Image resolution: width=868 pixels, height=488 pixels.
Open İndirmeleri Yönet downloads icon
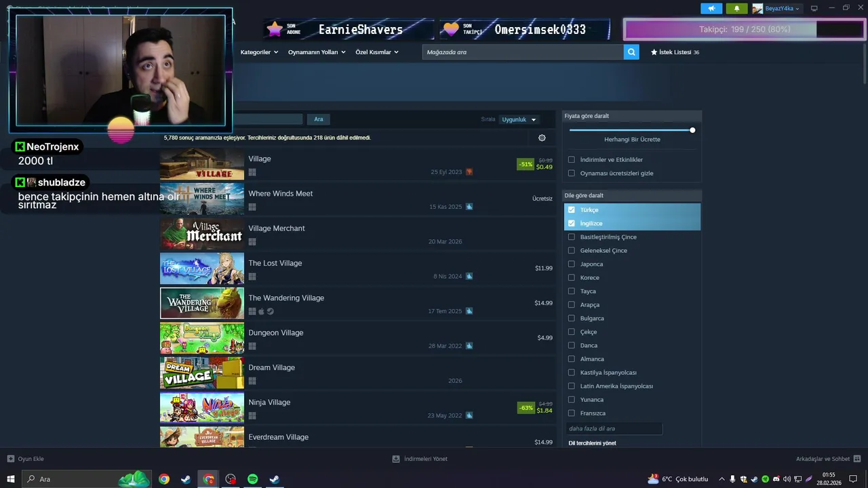click(396, 459)
